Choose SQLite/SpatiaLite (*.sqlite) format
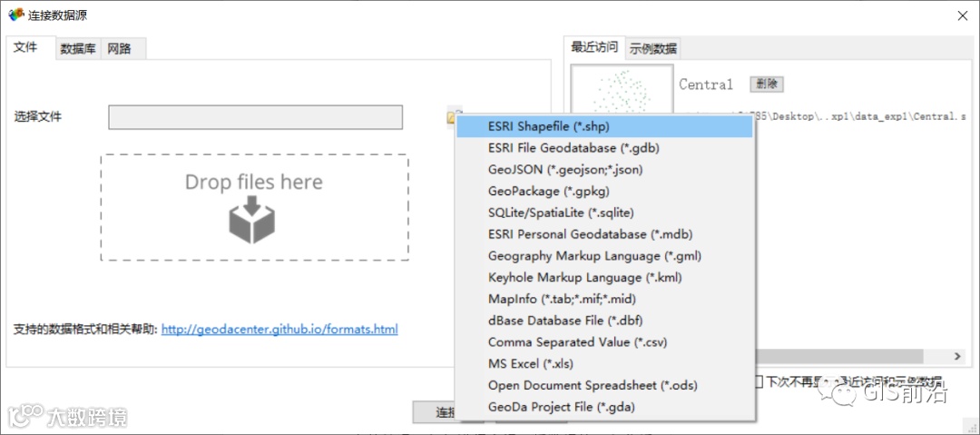The height and width of the screenshot is (435, 980). 604,213
